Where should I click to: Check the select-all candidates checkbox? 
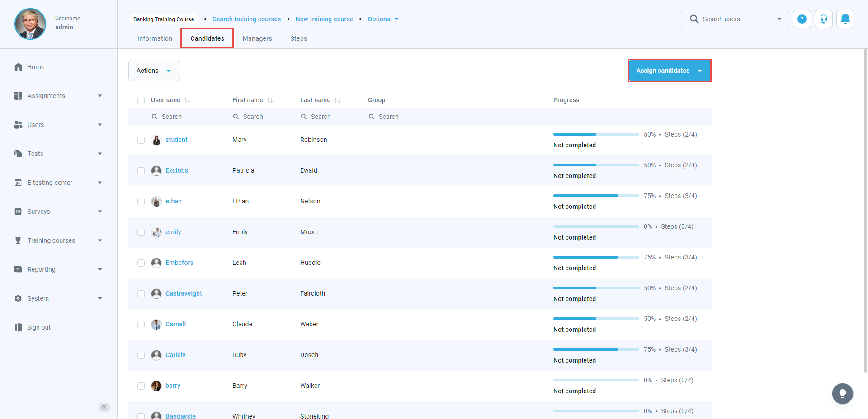[141, 100]
